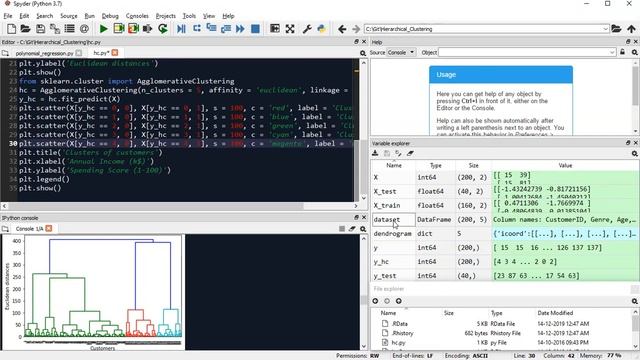Close the Console 1/A tab

(49, 228)
